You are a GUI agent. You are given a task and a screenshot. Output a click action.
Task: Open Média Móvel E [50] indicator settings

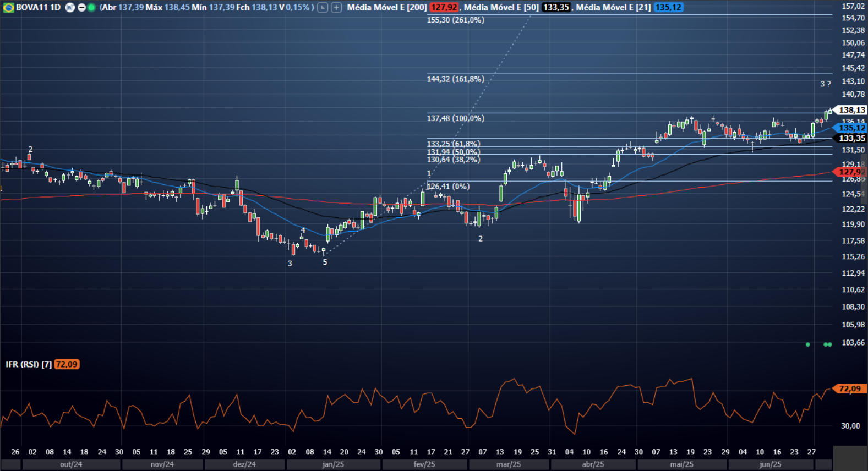tap(501, 8)
